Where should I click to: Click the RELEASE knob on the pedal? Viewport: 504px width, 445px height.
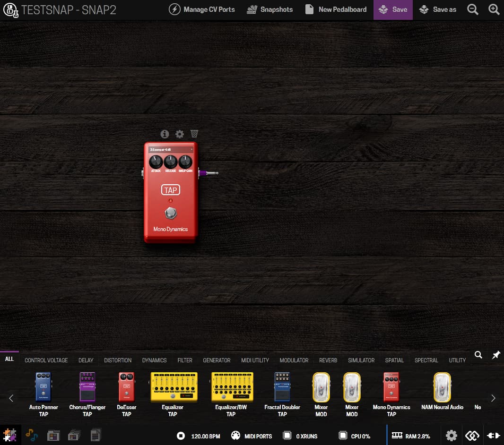[171, 162]
